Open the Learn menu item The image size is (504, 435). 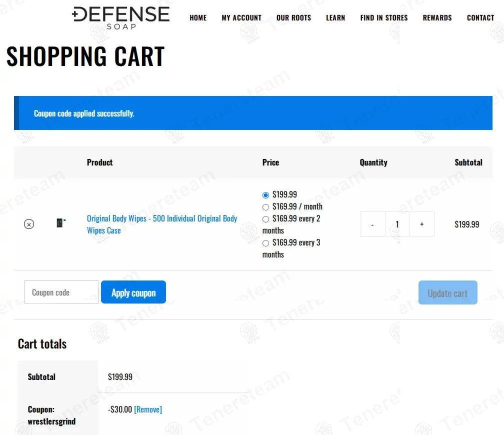click(335, 17)
